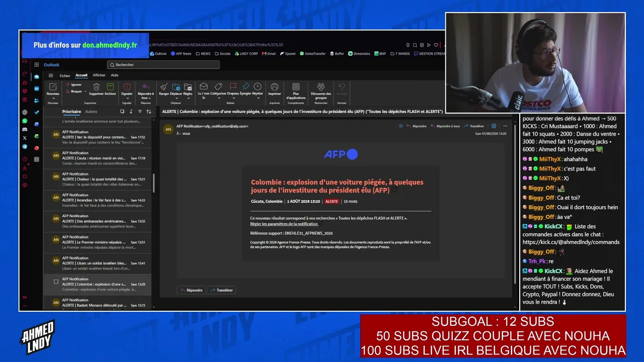The image size is (644, 362).
Task: Toggle the select-mode icon above message list
Action: click(122, 112)
